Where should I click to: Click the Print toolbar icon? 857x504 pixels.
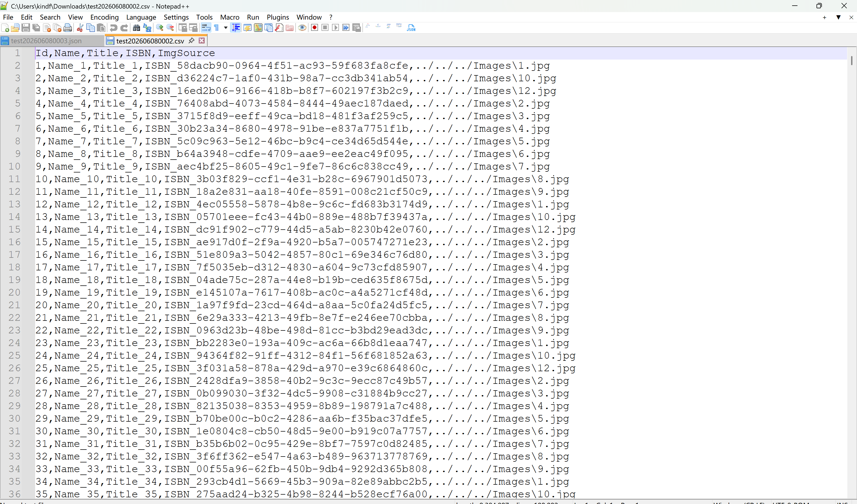click(x=68, y=28)
